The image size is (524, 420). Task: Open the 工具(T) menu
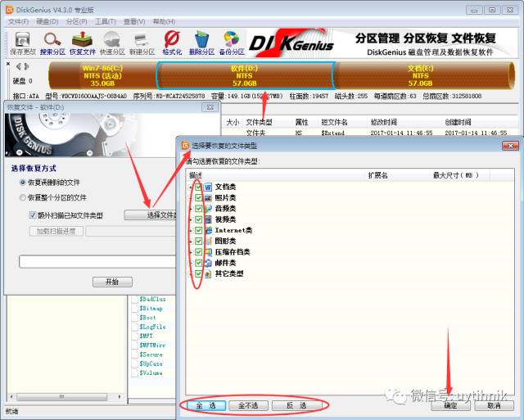[x=106, y=22]
